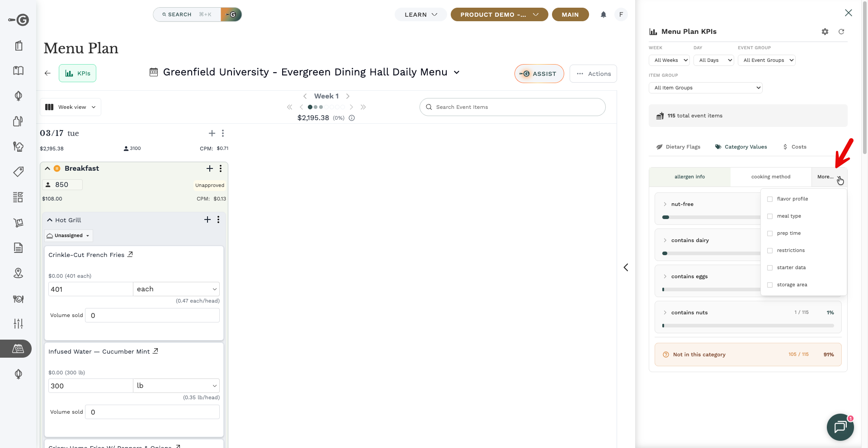Open Crinkle-Cut French Fries external link icon

coord(130,254)
